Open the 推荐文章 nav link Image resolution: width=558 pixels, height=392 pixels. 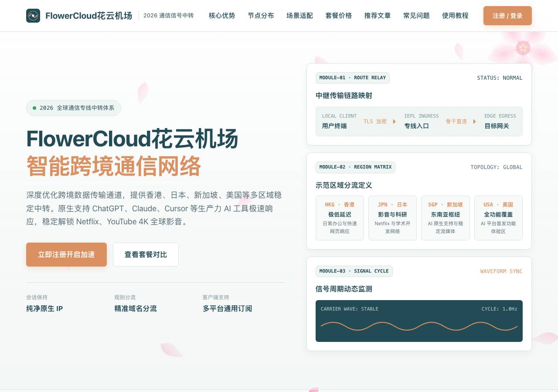tap(378, 16)
